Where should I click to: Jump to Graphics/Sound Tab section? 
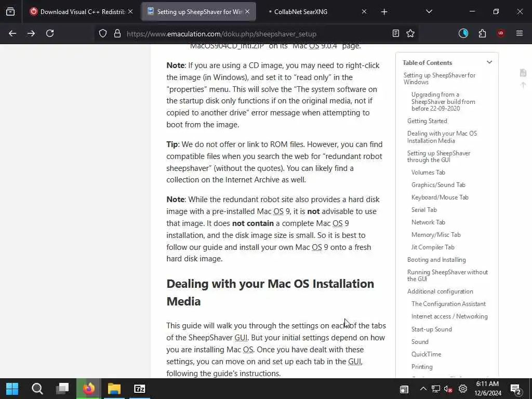[x=438, y=185]
